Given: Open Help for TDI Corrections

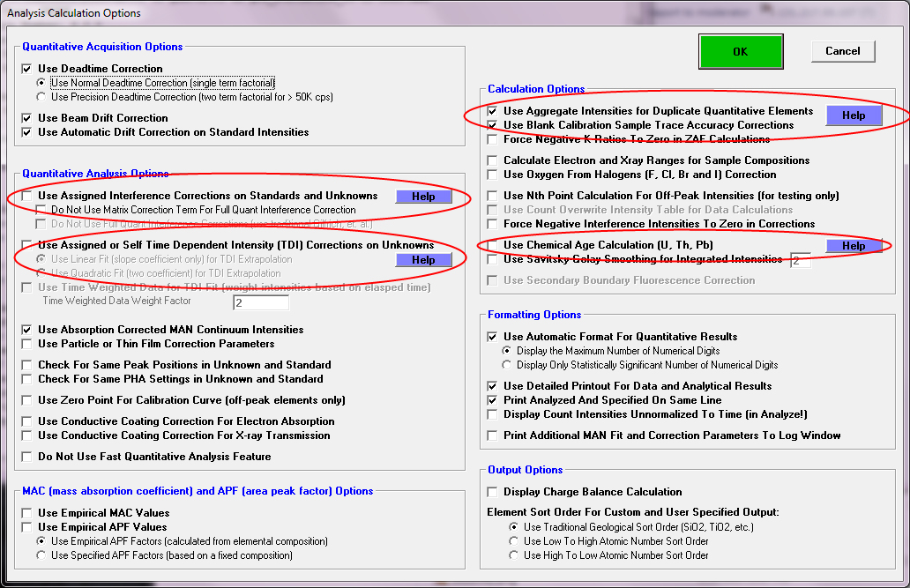Looking at the screenshot, I should pyautogui.click(x=423, y=260).
